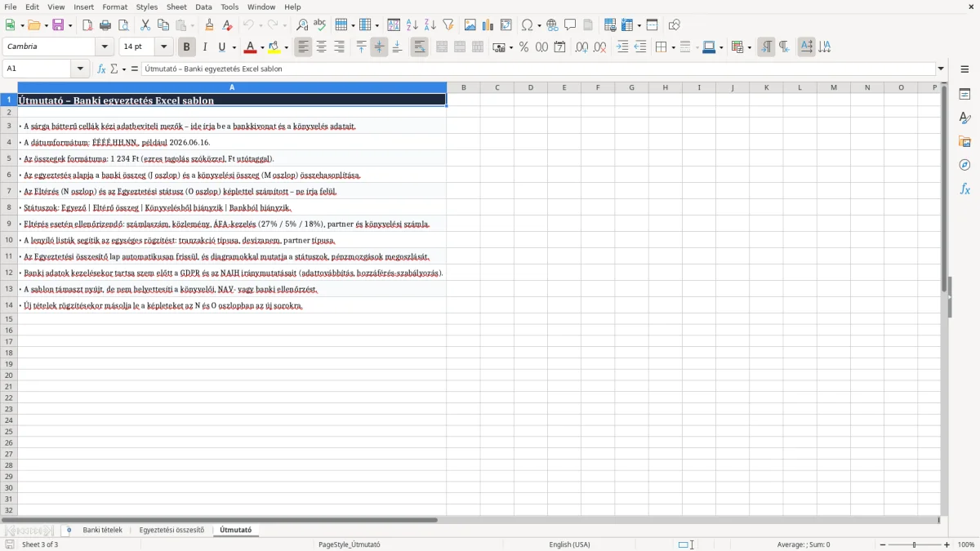
Task: Expand the Open document dropdown arrow
Action: click(45, 25)
